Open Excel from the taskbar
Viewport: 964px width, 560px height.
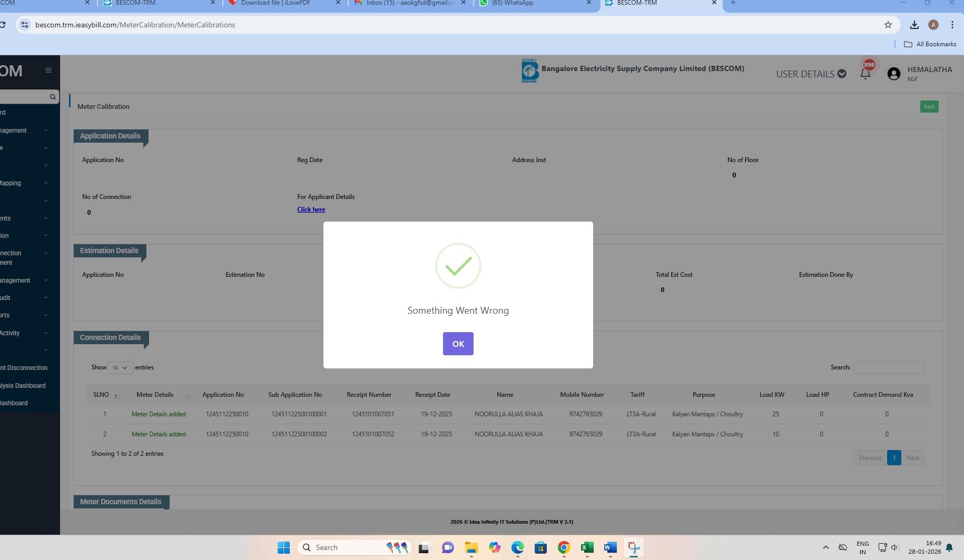point(587,548)
